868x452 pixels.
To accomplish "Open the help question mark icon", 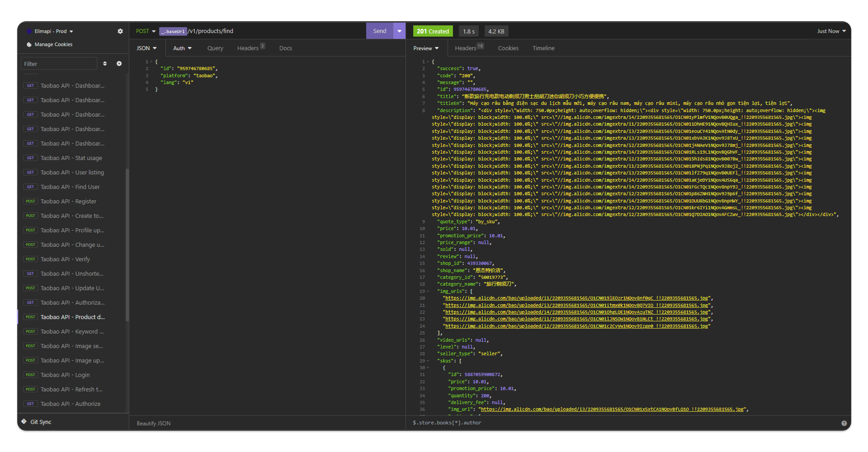I will 844,423.
